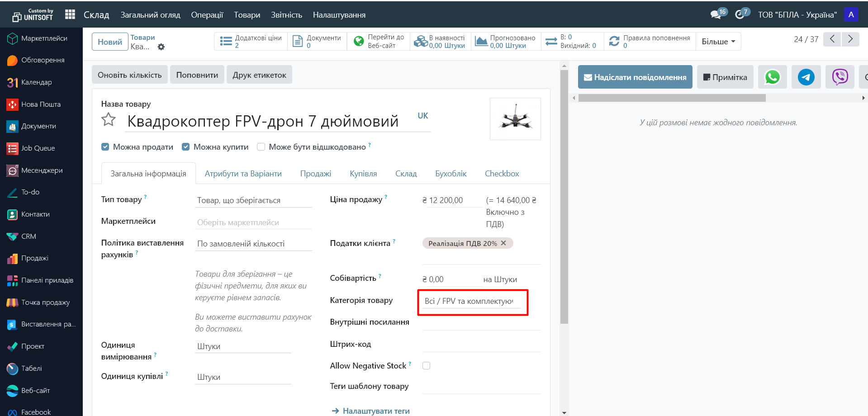Open the "Тип товару" dropdown
Image resolution: width=868 pixels, height=416 pixels.
coord(253,200)
